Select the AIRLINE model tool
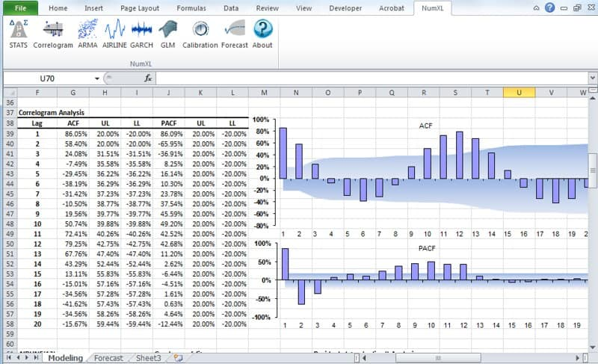 coord(114,34)
